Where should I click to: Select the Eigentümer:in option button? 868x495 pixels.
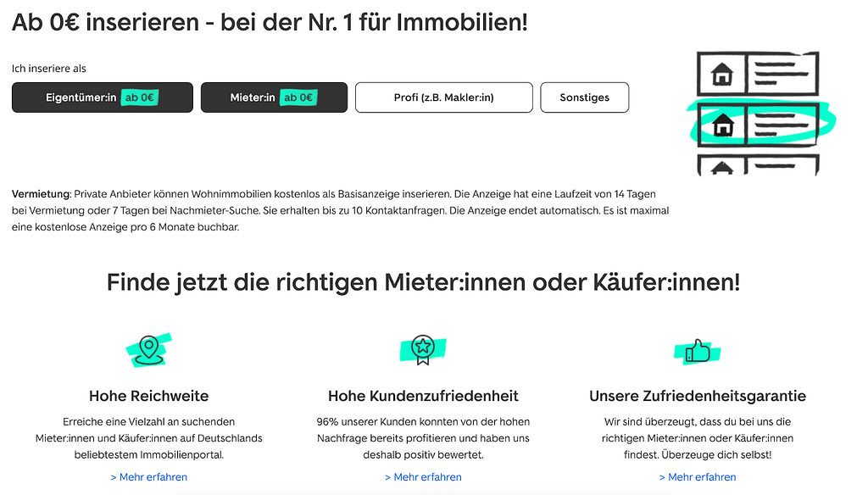pyautogui.click(x=103, y=97)
